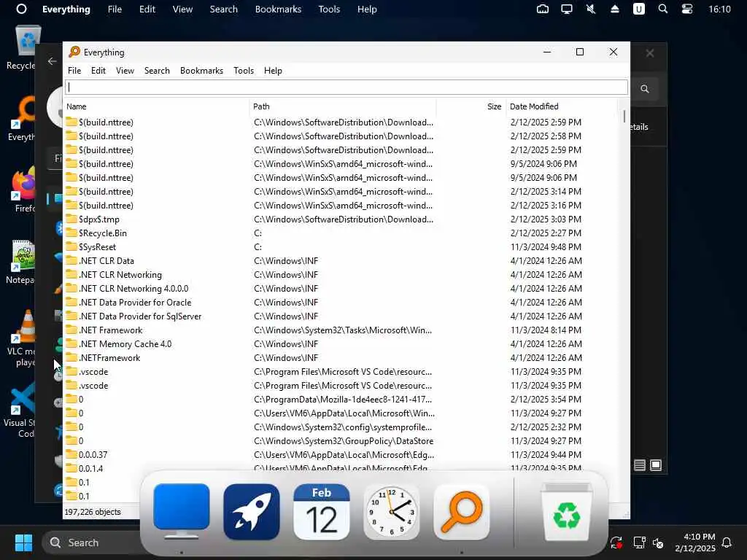Close the background window with X
747x560 pixels.
point(650,52)
